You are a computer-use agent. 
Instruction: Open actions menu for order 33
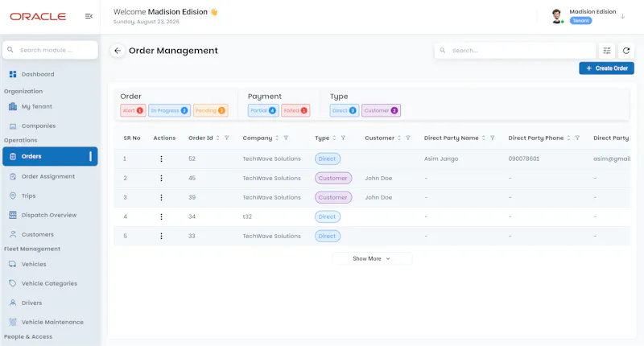[162, 236]
